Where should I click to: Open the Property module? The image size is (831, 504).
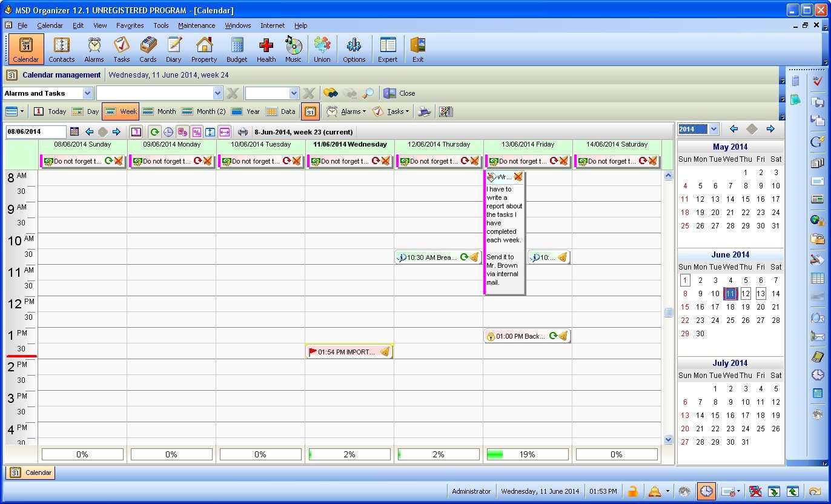(x=204, y=49)
